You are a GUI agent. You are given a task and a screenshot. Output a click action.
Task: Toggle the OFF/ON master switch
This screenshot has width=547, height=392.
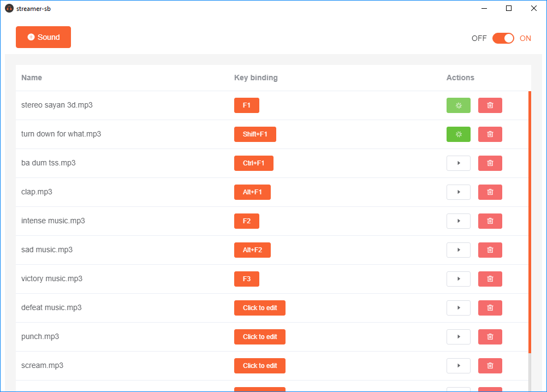[x=503, y=38]
